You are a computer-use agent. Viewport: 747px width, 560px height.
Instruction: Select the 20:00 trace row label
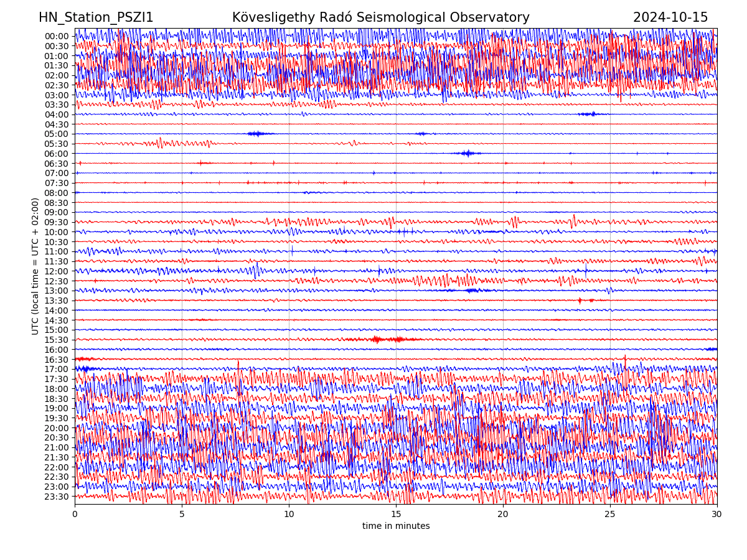[56, 428]
